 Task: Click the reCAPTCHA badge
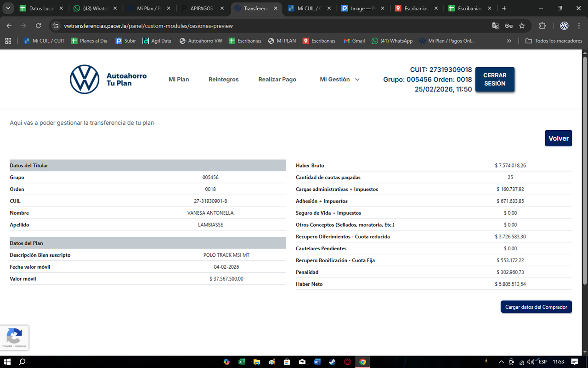point(14,338)
